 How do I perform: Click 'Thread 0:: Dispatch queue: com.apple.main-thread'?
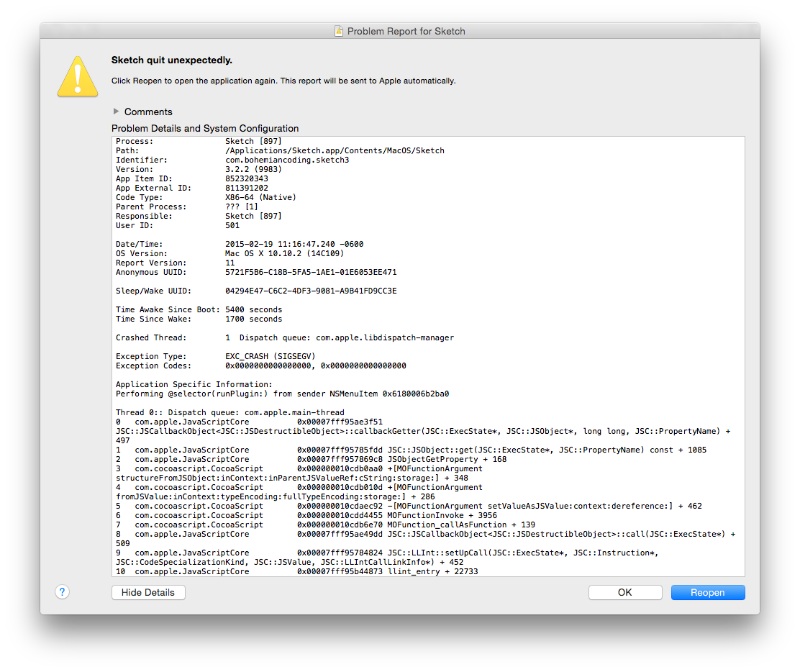(x=230, y=412)
